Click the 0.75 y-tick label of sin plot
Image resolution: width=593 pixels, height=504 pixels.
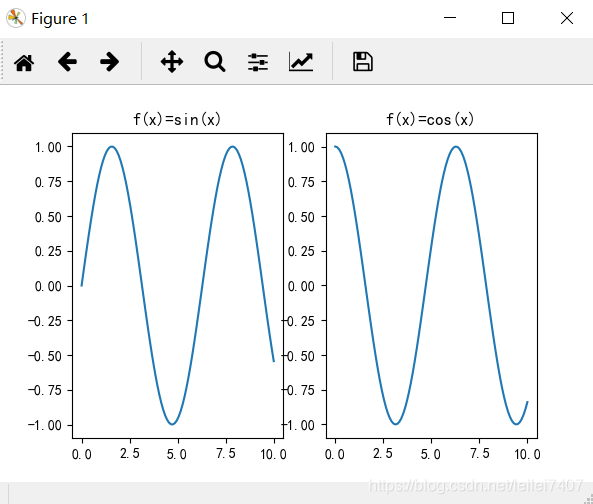tap(48, 183)
